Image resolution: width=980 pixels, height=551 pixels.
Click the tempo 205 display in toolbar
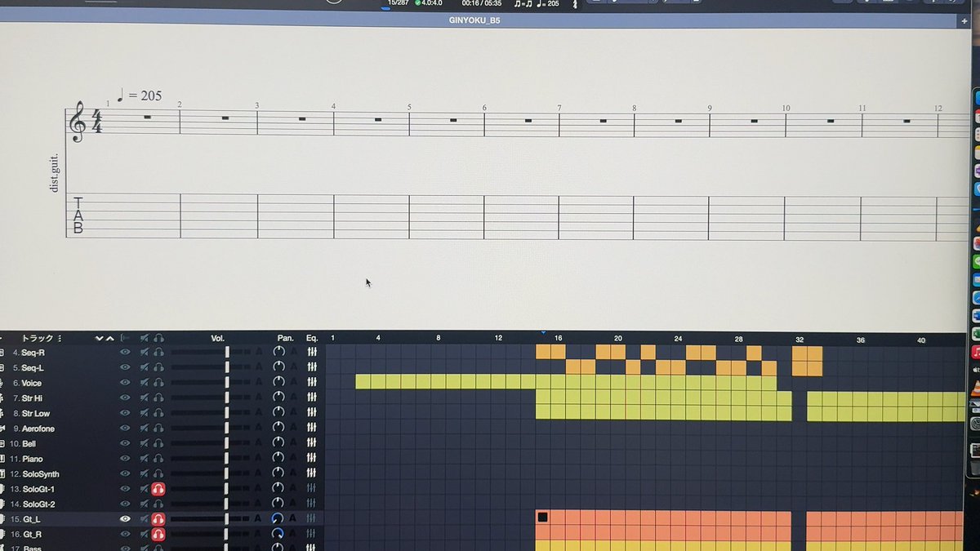pos(547,4)
